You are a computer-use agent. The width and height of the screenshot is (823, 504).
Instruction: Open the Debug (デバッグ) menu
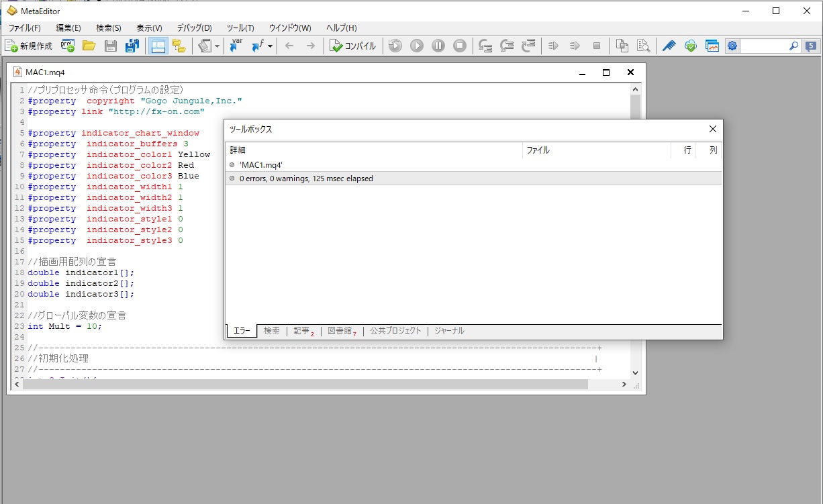tap(194, 28)
